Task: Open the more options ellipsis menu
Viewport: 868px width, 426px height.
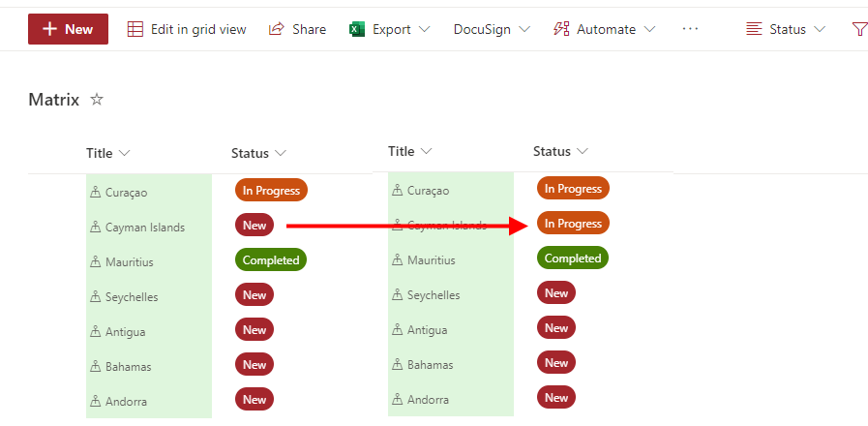Action: [x=690, y=29]
